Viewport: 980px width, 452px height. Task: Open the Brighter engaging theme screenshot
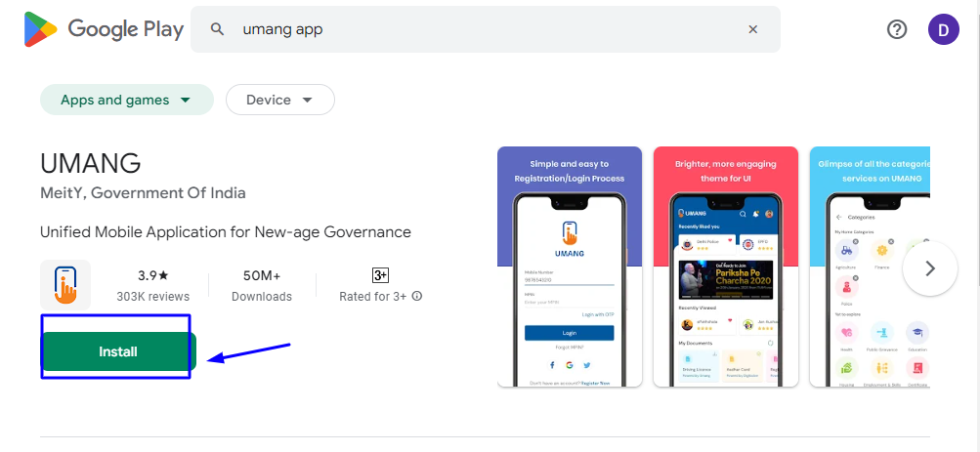click(x=726, y=267)
